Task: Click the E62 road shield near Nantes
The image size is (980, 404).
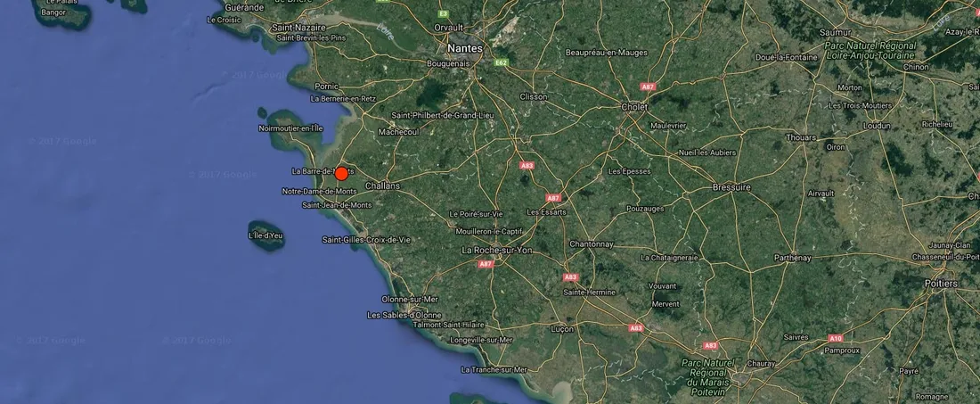Action: pyautogui.click(x=501, y=62)
